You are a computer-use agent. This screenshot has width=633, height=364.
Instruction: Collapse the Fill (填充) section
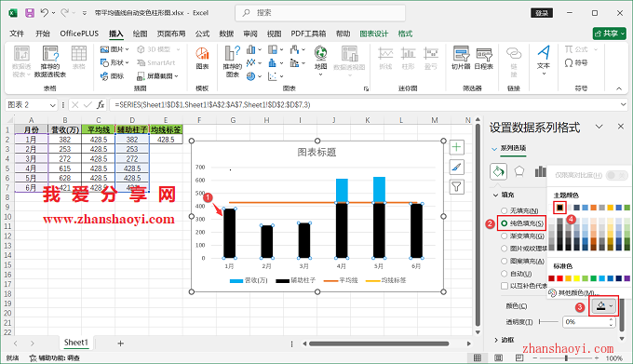[x=496, y=195]
